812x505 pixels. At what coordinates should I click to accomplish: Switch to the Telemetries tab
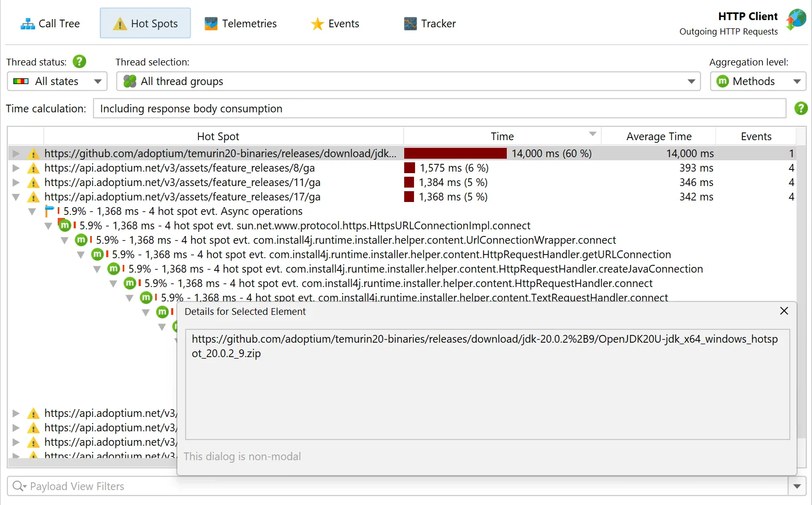click(x=241, y=24)
